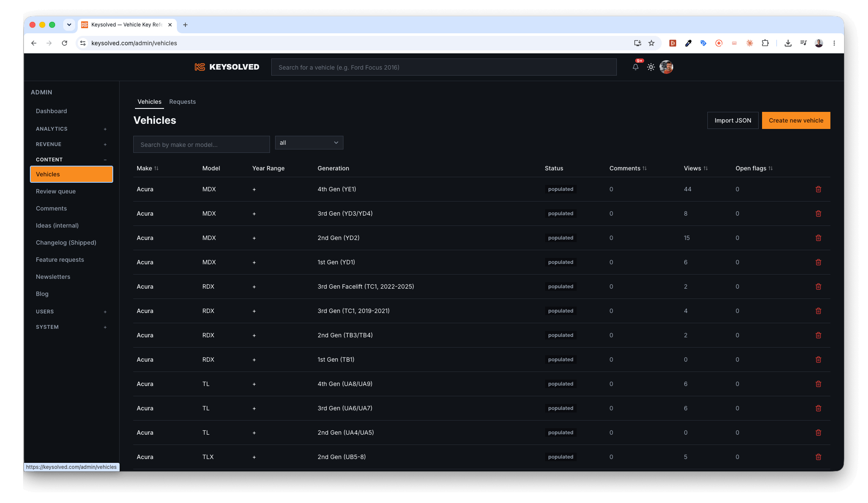Image resolution: width=868 pixels, height=503 pixels.
Task: Delete the TL 2nd Gen (UA4/UA5) row
Action: pyautogui.click(x=818, y=433)
